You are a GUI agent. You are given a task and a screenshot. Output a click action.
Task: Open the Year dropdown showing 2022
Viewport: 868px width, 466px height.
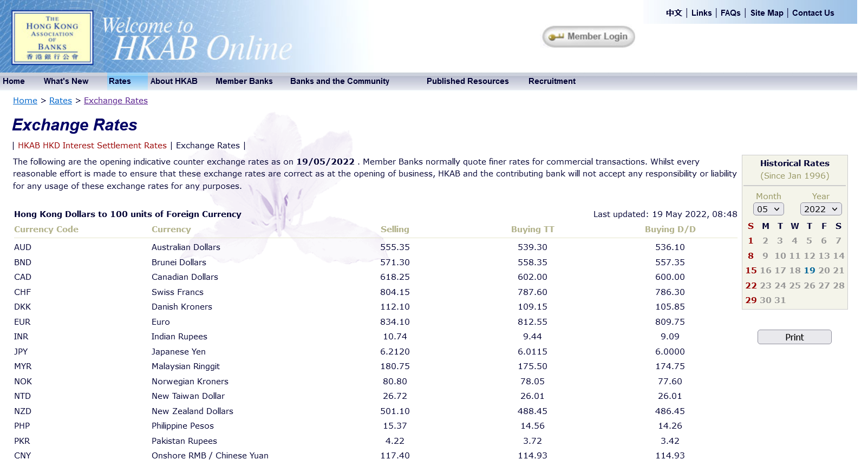point(820,209)
